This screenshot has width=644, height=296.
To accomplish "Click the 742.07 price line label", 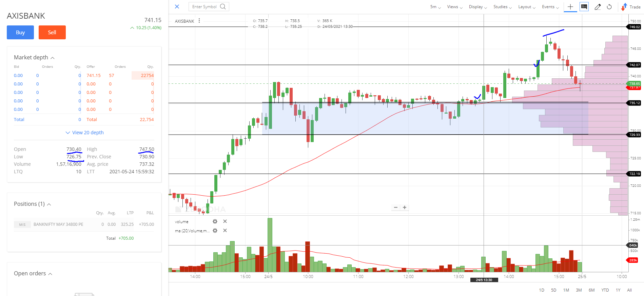I will tap(634, 65).
